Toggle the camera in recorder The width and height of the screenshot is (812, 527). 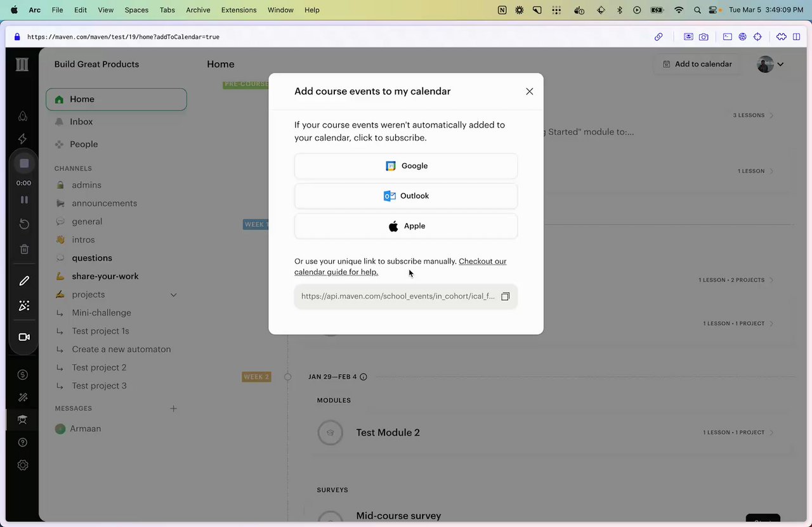(24, 337)
